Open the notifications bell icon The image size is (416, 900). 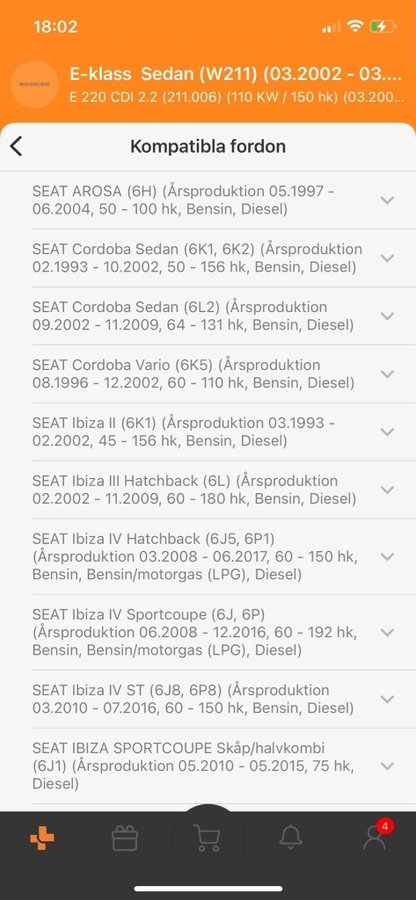point(290,837)
